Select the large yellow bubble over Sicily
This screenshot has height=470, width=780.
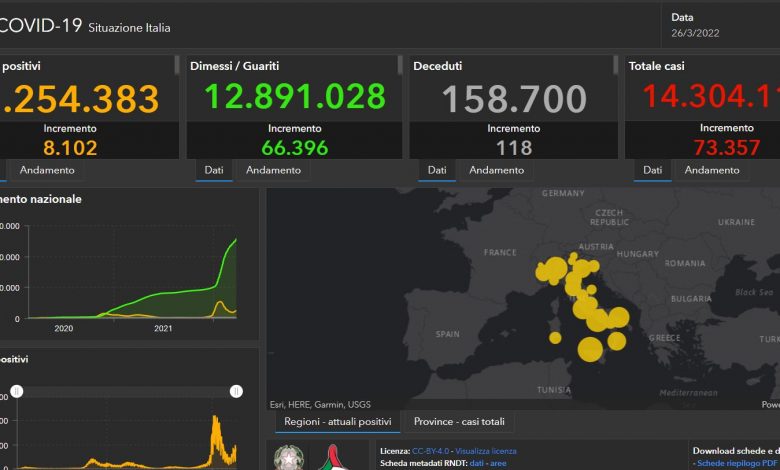(x=589, y=348)
